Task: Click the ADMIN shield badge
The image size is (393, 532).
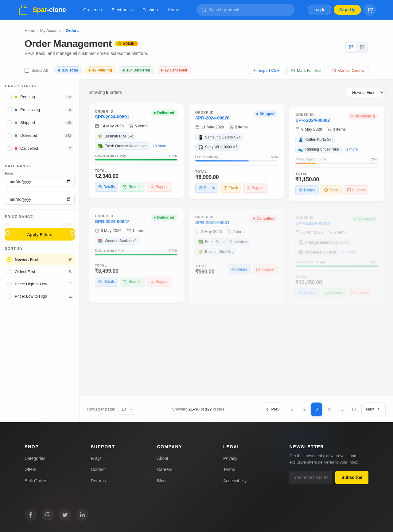Action: click(126, 44)
